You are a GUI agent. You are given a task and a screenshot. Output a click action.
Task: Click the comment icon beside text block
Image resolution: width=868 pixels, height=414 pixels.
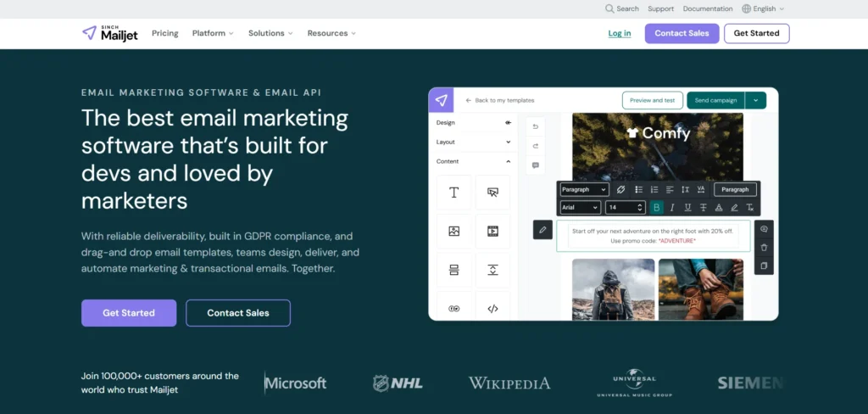click(x=764, y=229)
